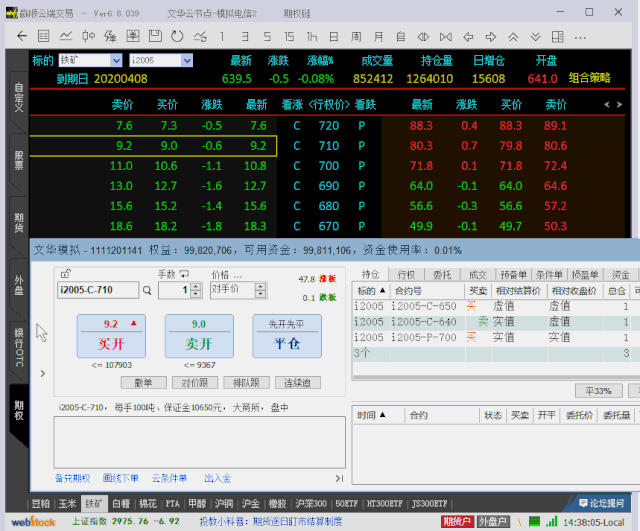Select the custom (自) period button

pyautogui.click(x=401, y=37)
